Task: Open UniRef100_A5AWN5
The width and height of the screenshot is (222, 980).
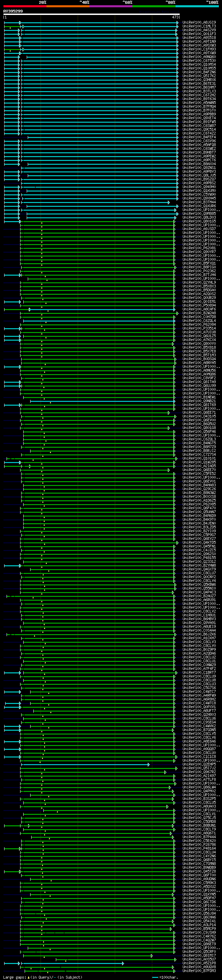Action: point(199,103)
